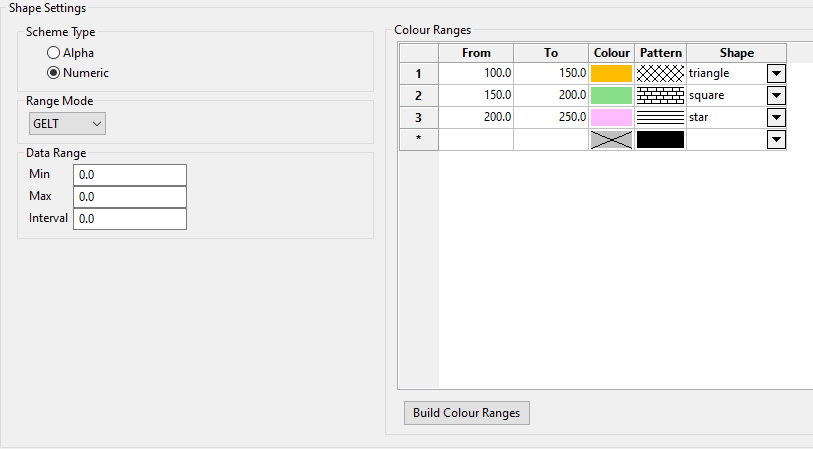Expand the triangle shape dropdown
Screen dimensions: 813x449
(x=776, y=73)
